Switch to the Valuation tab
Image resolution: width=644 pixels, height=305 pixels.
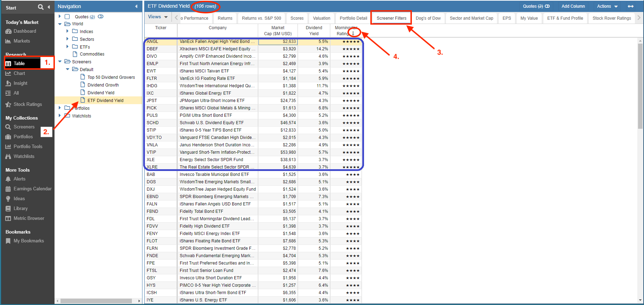click(x=322, y=18)
